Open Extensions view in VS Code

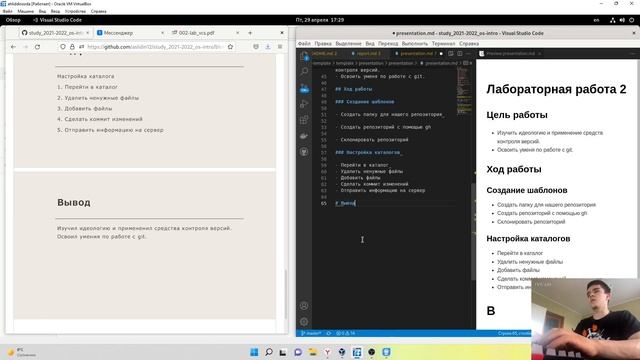click(304, 120)
